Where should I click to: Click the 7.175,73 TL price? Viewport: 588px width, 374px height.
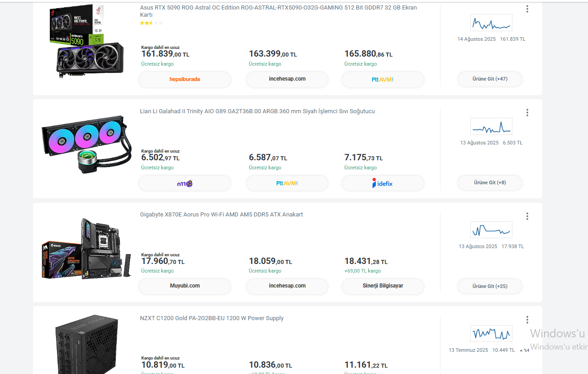coord(363,158)
